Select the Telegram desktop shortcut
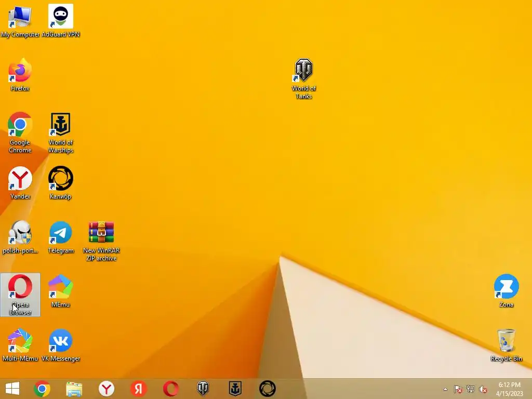532x399 pixels. [61, 237]
